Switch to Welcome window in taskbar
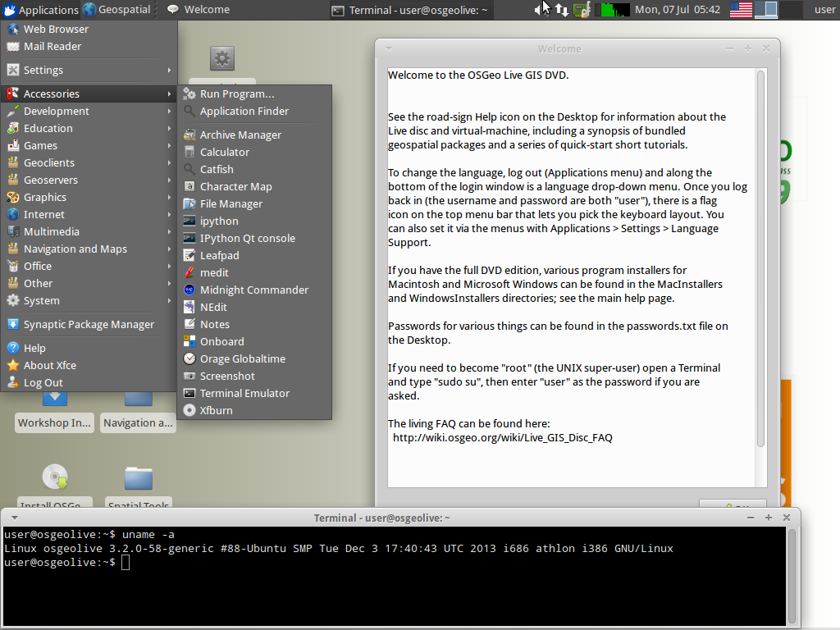The height and width of the screenshot is (630, 840). coord(245,10)
